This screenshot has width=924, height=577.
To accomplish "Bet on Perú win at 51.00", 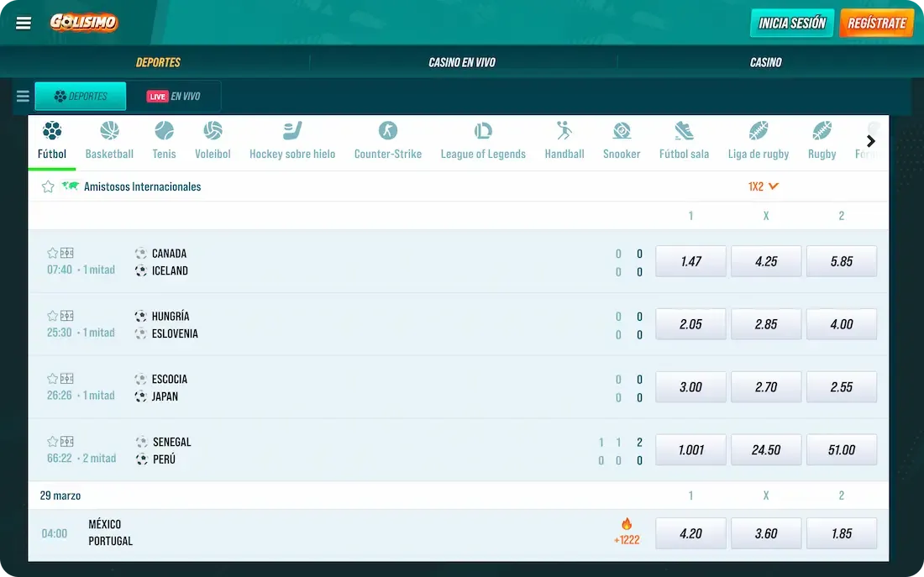I will pos(842,449).
